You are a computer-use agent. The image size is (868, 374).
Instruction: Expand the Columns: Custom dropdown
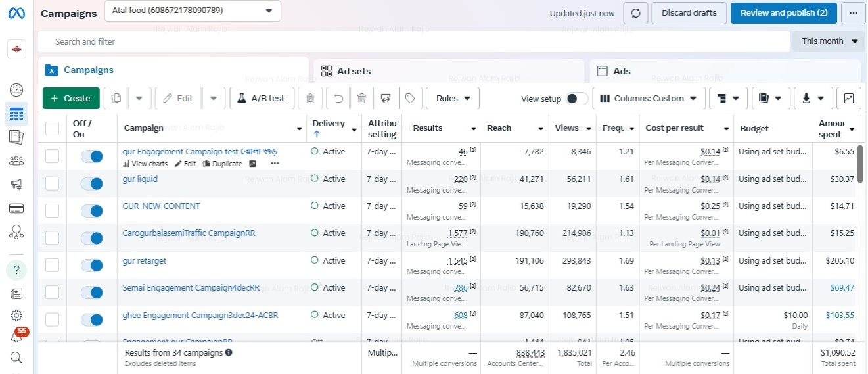(x=649, y=99)
